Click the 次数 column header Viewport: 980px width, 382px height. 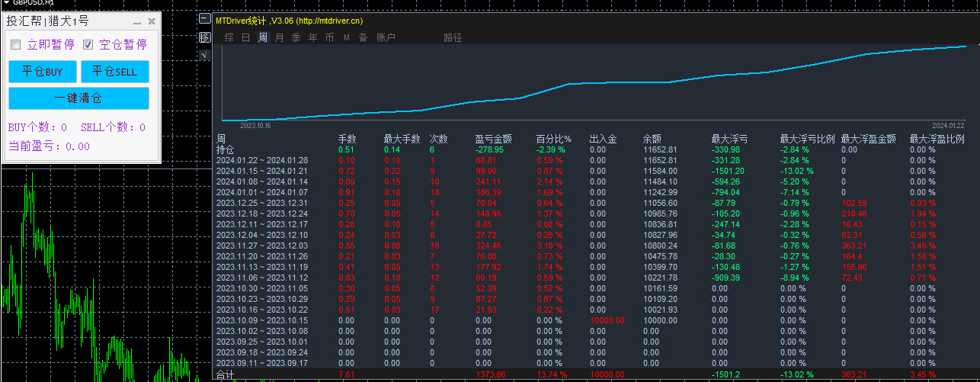click(x=439, y=140)
